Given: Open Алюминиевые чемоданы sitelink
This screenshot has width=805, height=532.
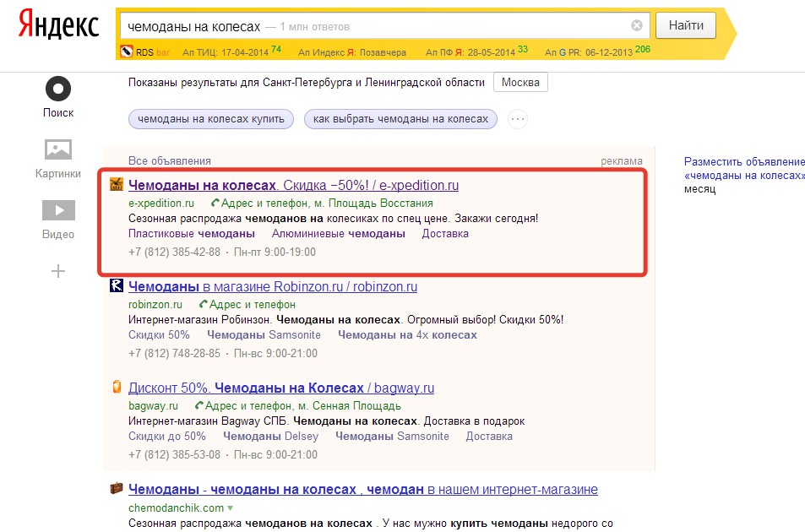Looking at the screenshot, I should pos(339,233).
